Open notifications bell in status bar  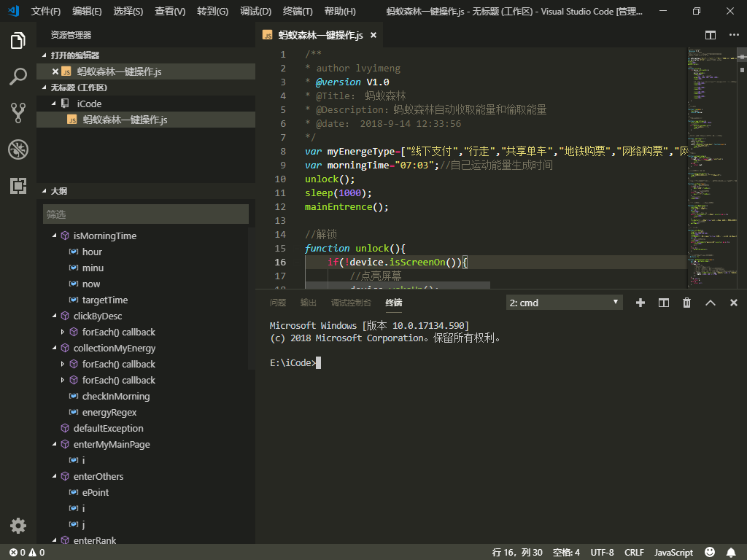tap(731, 553)
